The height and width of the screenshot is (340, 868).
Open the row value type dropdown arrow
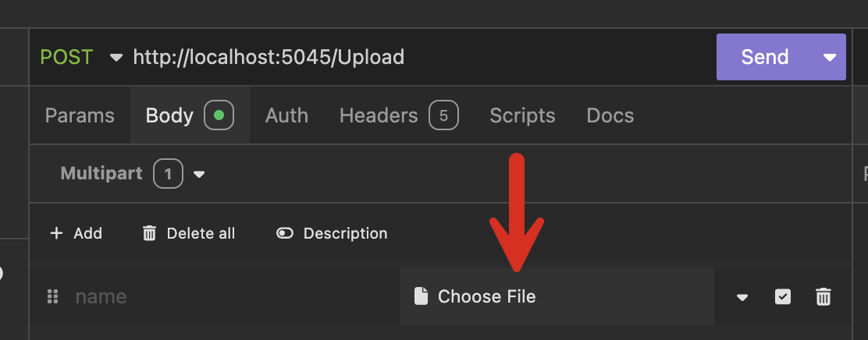(x=742, y=297)
